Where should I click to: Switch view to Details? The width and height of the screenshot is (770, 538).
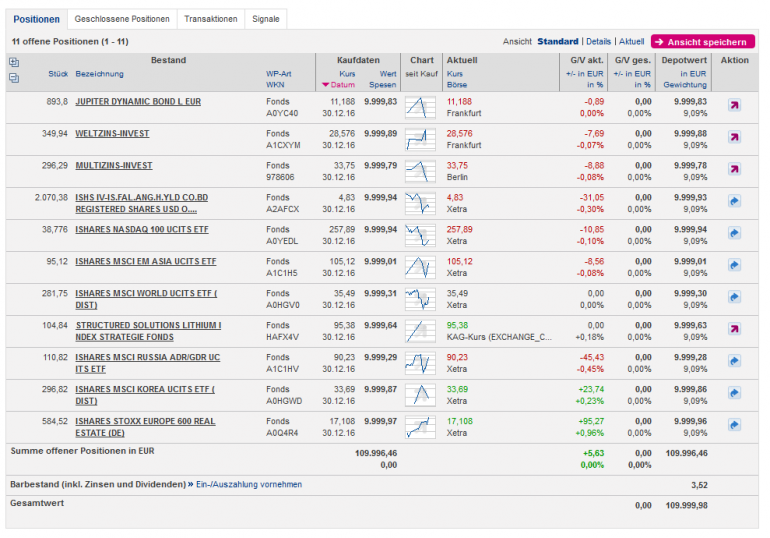[x=598, y=42]
